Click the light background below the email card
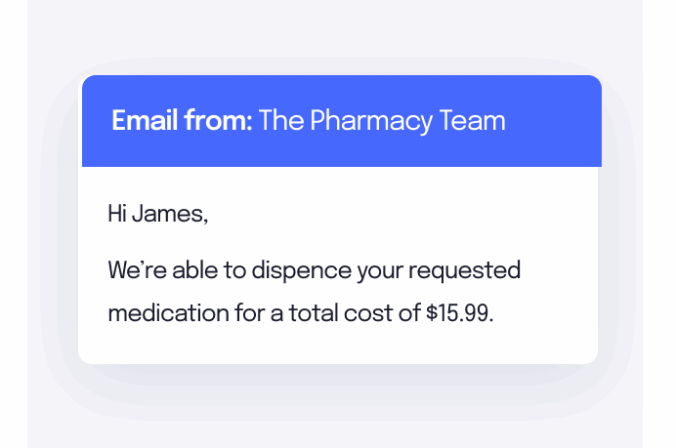 [x=338, y=415]
